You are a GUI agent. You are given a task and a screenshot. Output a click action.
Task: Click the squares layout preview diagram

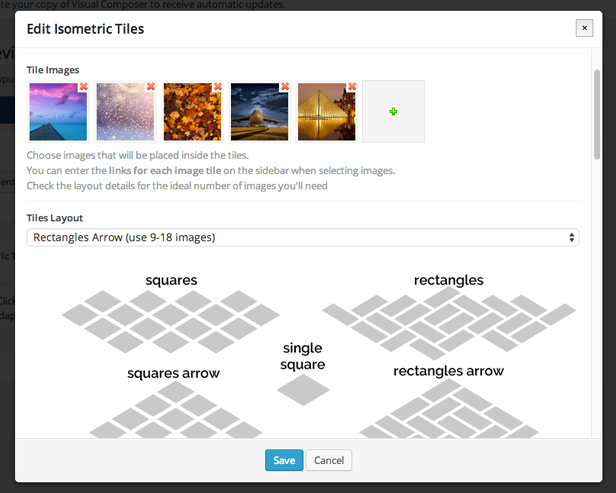(x=170, y=321)
